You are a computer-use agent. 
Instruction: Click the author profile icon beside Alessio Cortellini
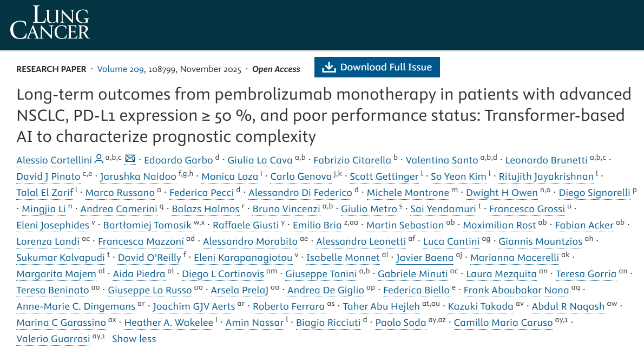(x=98, y=160)
